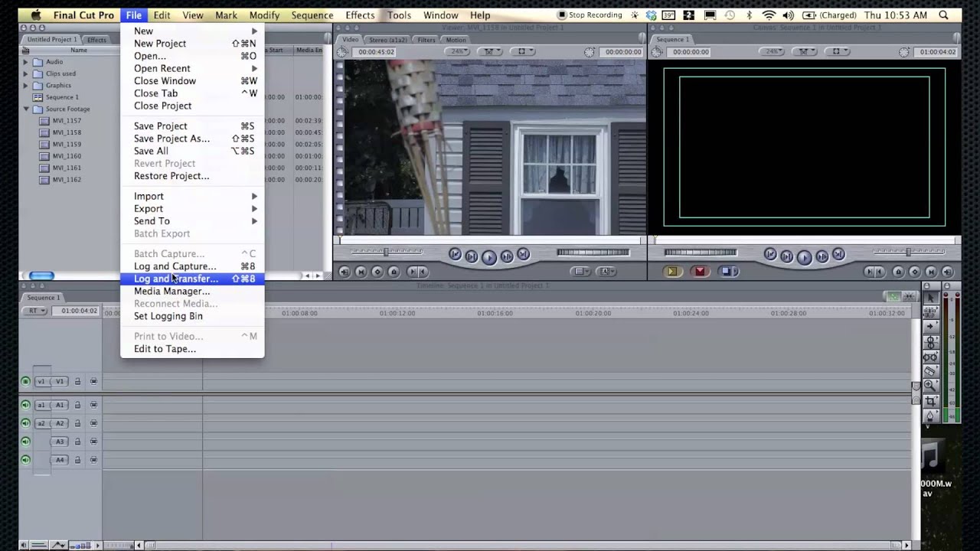Go to previous edit in Canvas
The width and height of the screenshot is (980, 551).
770,254
